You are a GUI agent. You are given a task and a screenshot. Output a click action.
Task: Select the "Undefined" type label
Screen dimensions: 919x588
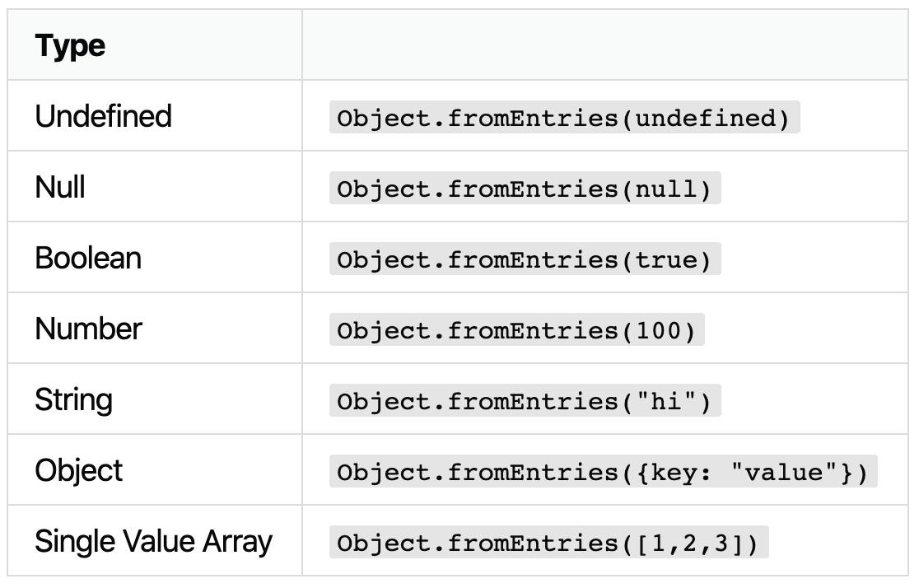(x=103, y=116)
